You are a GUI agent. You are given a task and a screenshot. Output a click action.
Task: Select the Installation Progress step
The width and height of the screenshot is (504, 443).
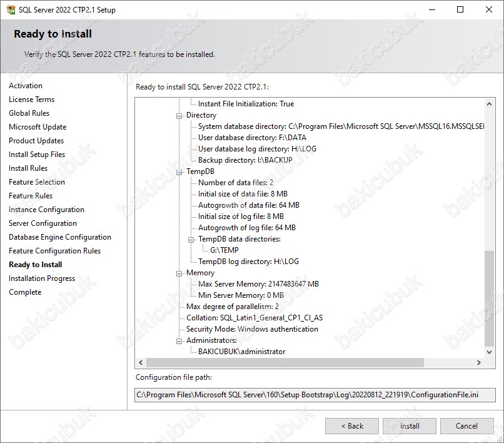pyautogui.click(x=42, y=278)
